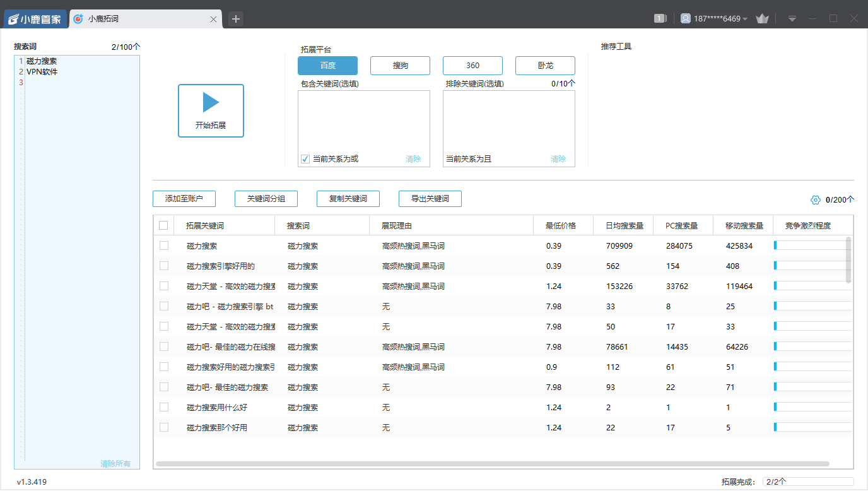Click price cell 0.9
The height and width of the screenshot is (491, 868).
551,367
